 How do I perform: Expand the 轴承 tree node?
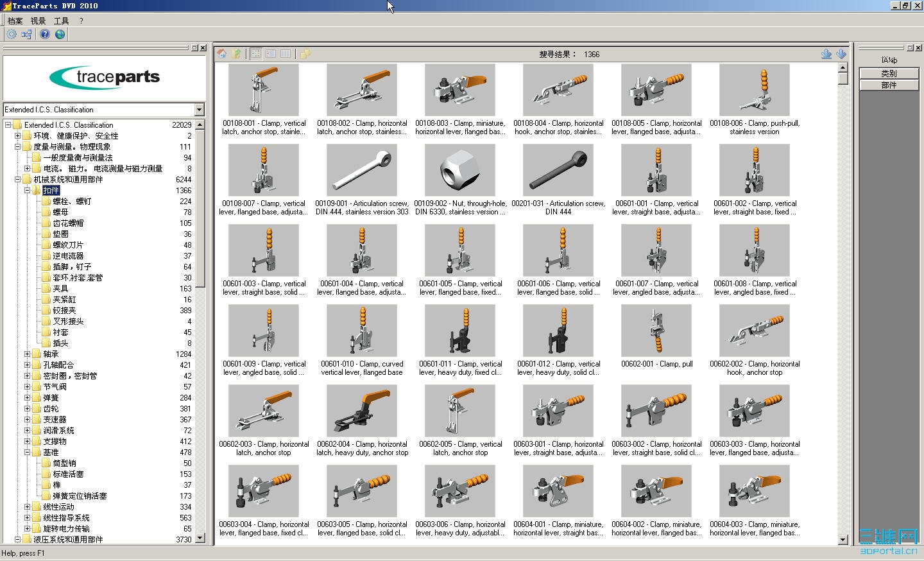28,354
